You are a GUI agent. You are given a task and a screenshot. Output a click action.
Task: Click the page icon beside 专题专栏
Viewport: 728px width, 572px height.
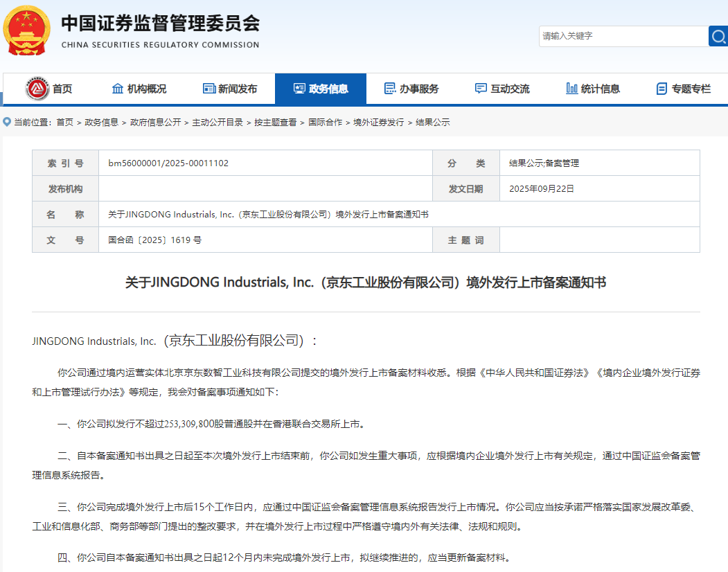pyautogui.click(x=662, y=88)
